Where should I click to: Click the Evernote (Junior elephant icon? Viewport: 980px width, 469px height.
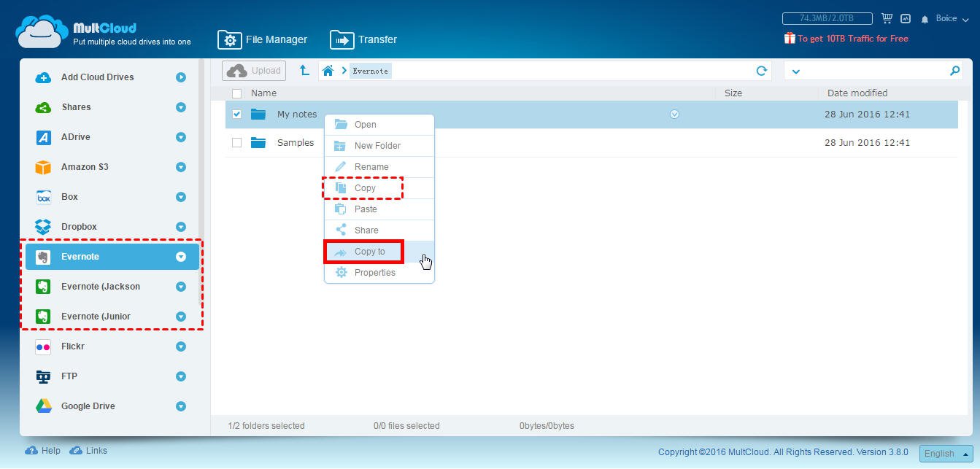point(43,317)
